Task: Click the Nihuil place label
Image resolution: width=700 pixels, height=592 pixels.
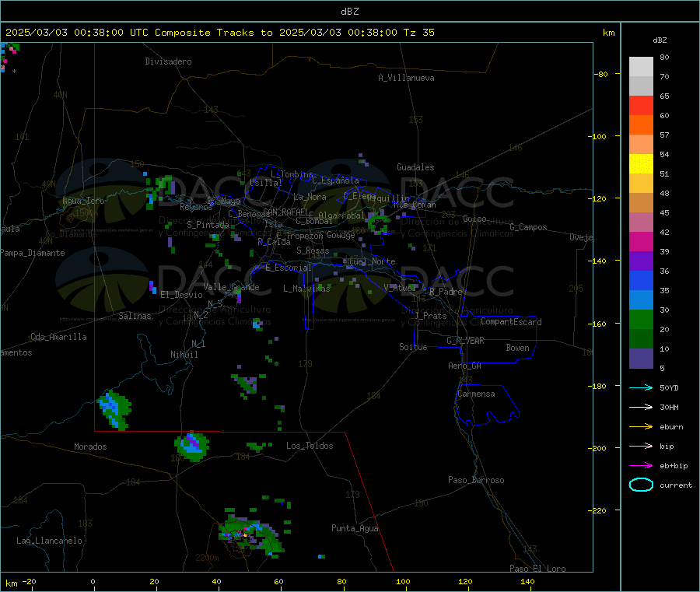Action: click(184, 355)
